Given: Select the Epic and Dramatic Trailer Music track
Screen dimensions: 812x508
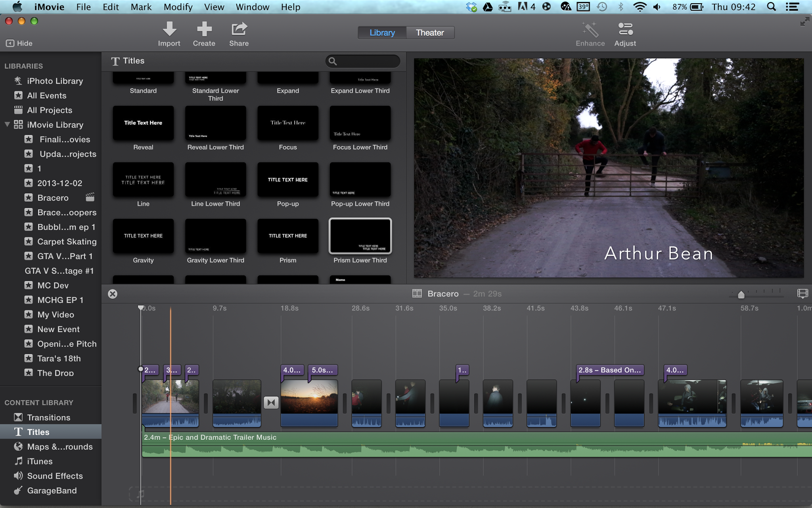Looking at the screenshot, I should click(x=477, y=444).
